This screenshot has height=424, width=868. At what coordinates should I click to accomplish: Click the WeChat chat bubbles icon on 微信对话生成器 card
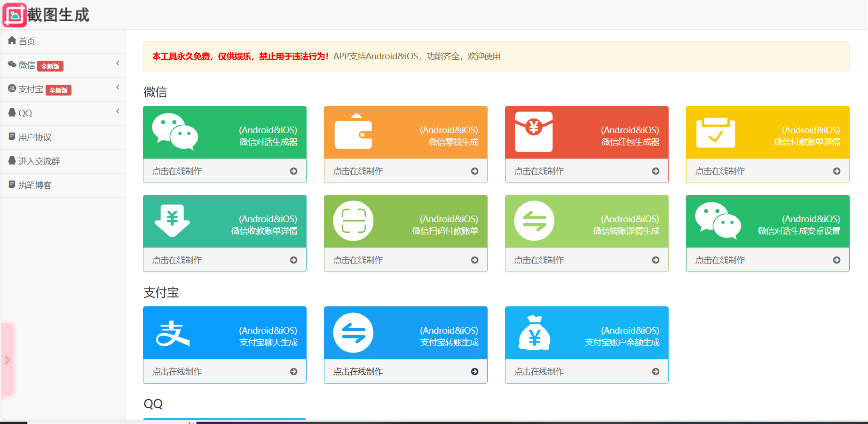[175, 132]
